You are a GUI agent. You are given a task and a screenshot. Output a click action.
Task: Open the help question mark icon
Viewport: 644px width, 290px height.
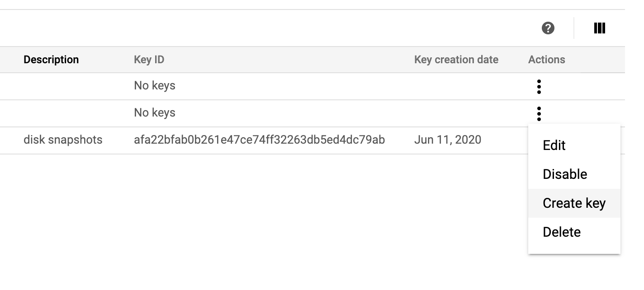pos(548,28)
